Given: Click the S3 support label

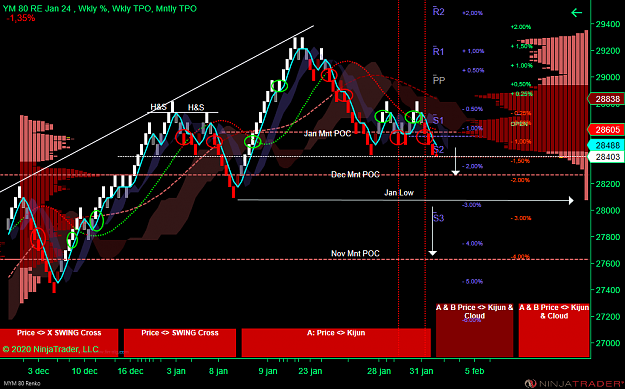Looking at the screenshot, I should click(x=438, y=218).
